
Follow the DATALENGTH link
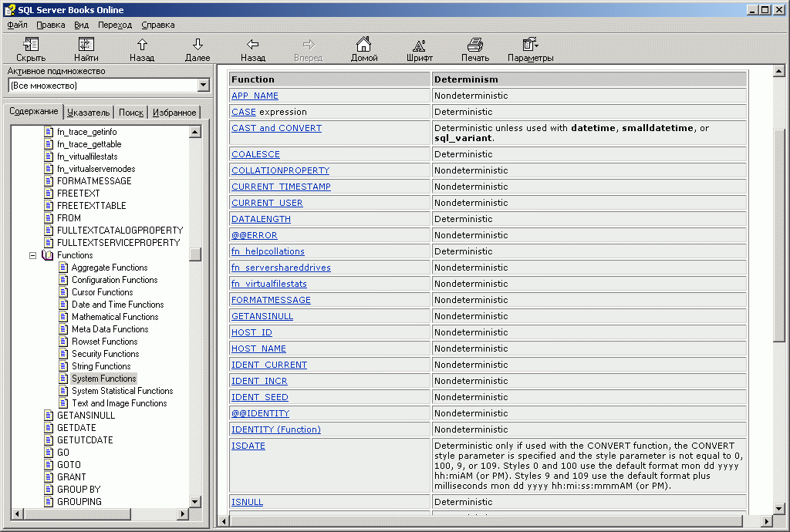[x=261, y=219]
